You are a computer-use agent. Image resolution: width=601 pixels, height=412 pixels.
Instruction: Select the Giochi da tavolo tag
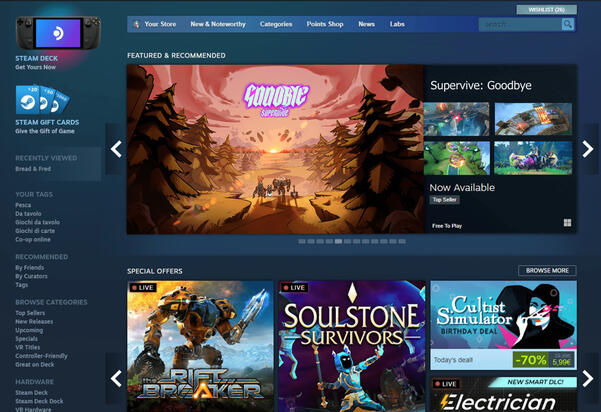click(x=37, y=222)
